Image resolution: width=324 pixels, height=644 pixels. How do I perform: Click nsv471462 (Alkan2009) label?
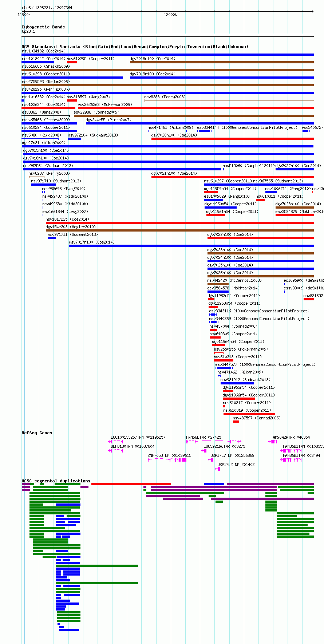tap(240, 372)
